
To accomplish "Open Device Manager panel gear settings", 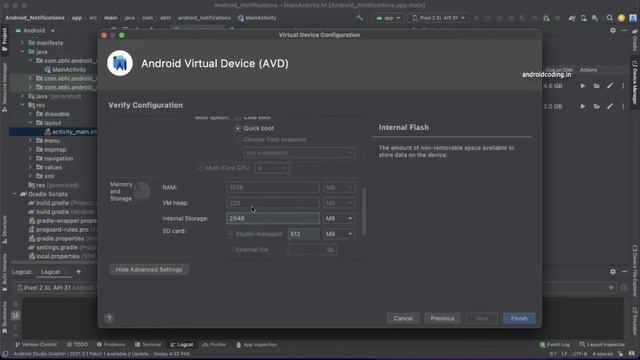I will (x=613, y=31).
